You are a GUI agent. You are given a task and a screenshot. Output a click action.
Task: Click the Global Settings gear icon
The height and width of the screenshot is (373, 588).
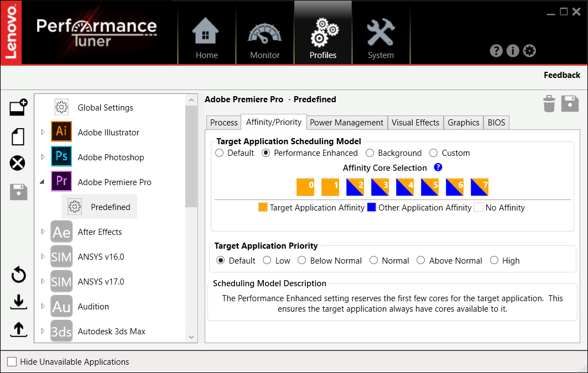(61, 107)
